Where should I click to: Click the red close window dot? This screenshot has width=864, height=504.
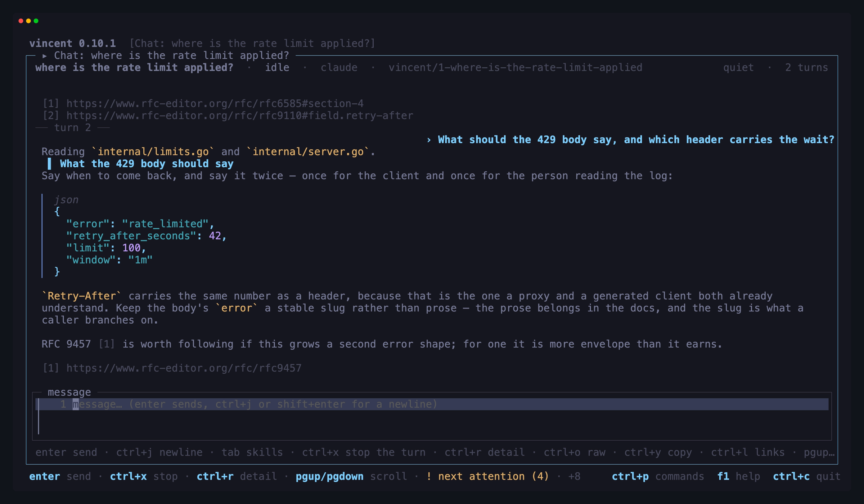(21, 21)
